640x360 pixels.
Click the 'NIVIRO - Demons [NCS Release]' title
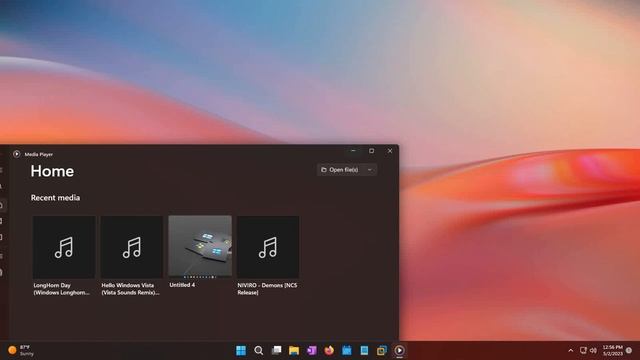267,289
